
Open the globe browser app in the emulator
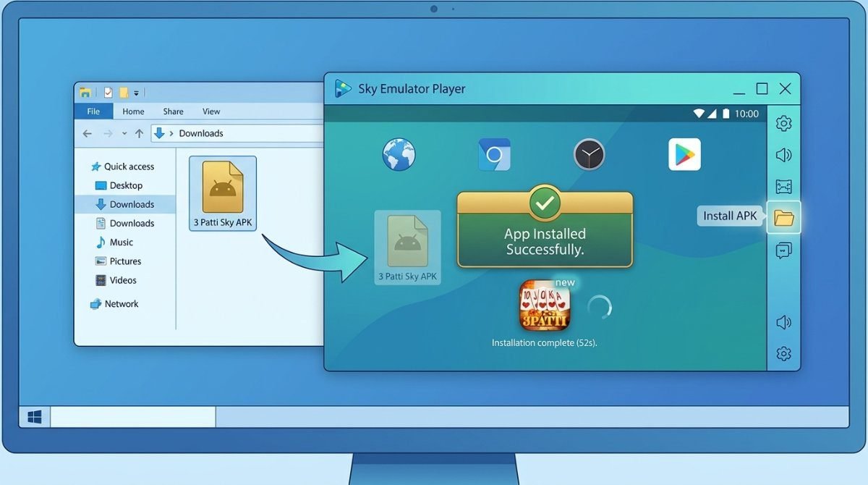[x=398, y=154]
